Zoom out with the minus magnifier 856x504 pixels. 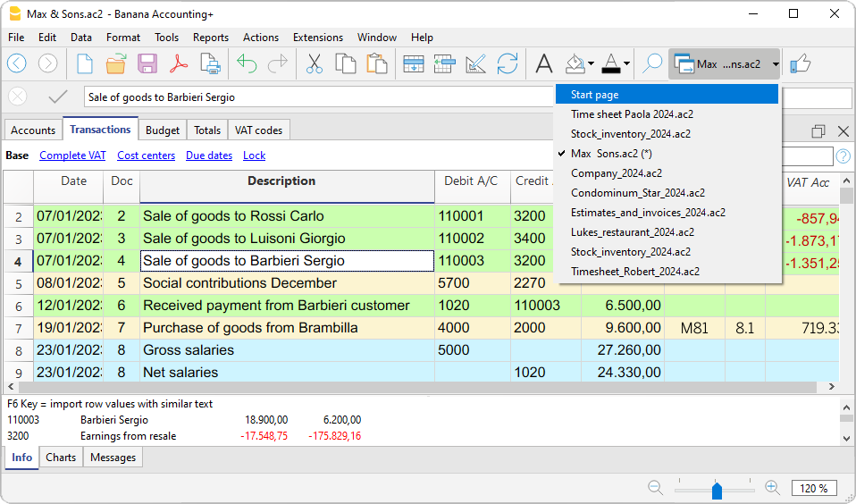click(x=655, y=488)
